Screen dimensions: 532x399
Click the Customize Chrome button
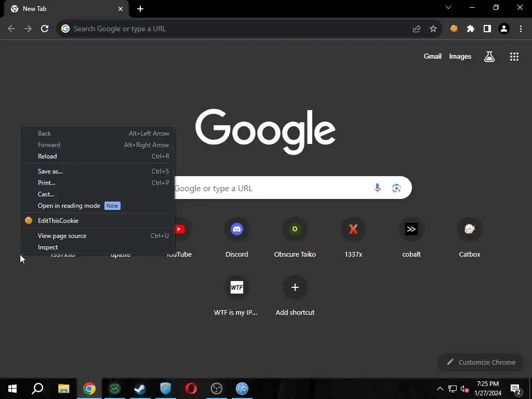[481, 362]
